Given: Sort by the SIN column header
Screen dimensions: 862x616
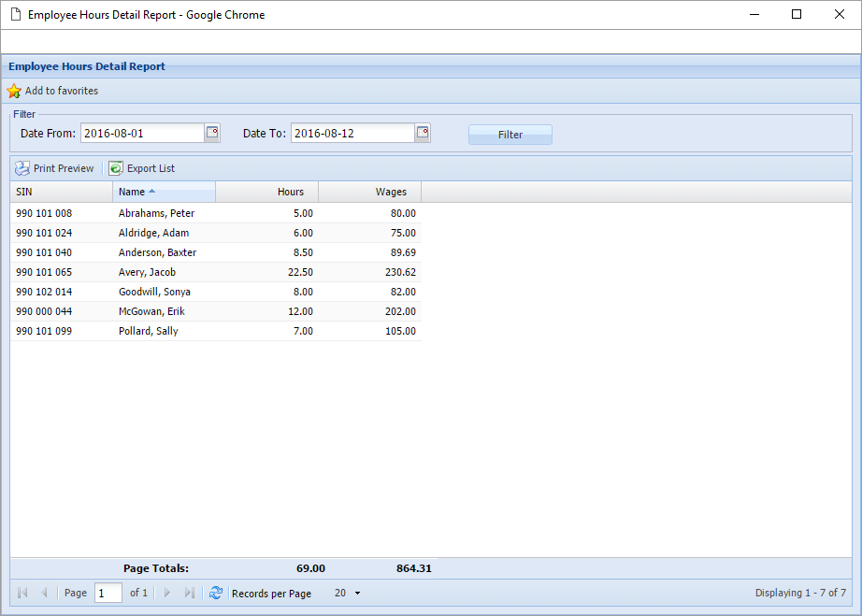Looking at the screenshot, I should point(61,192).
